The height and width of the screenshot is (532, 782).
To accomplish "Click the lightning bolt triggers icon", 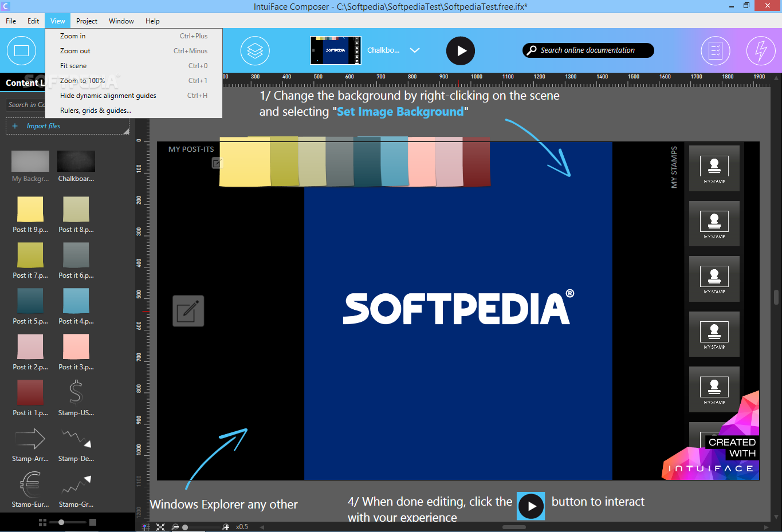I will (761, 50).
